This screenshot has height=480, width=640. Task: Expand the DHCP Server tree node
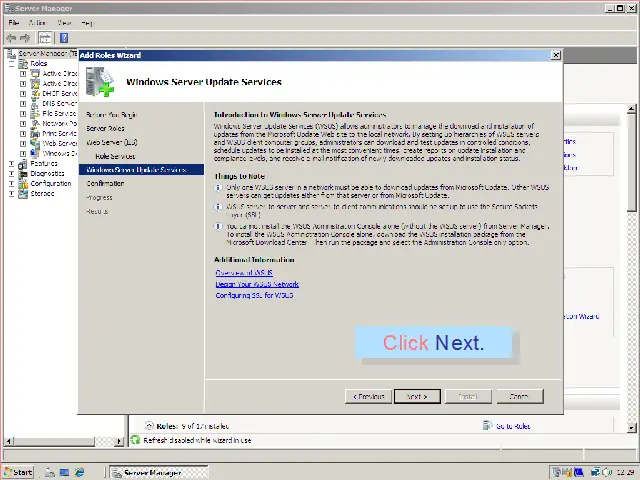[x=23, y=94]
